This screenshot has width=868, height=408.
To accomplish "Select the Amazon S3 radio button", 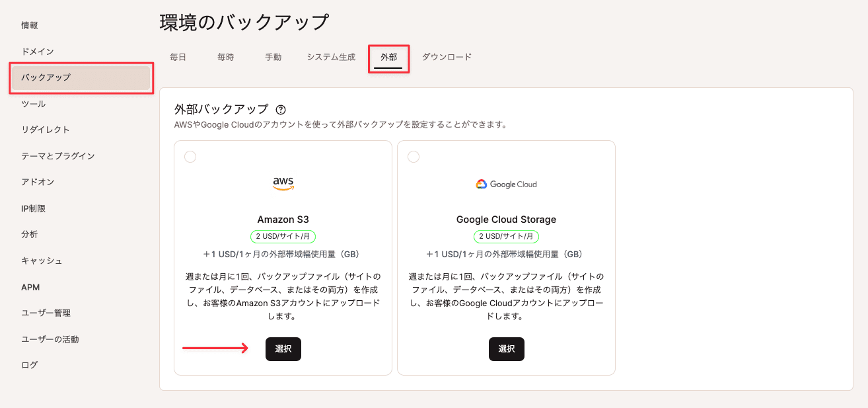I will click(191, 156).
